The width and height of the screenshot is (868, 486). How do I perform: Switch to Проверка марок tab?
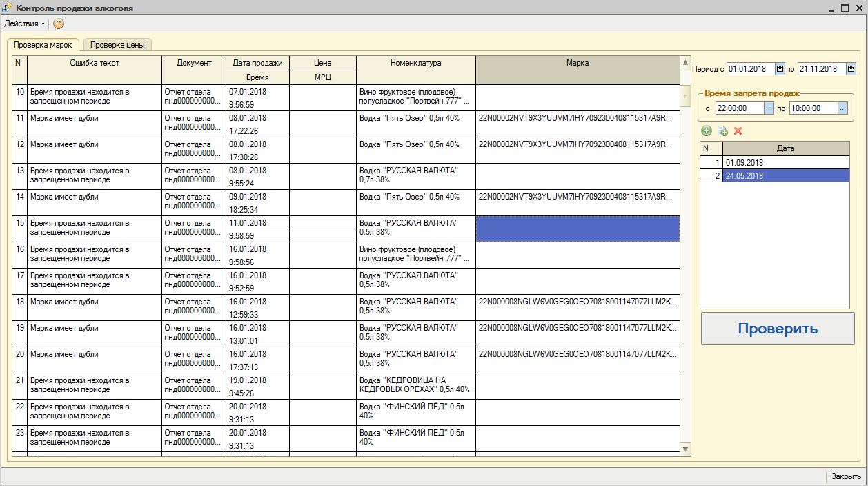[x=43, y=45]
